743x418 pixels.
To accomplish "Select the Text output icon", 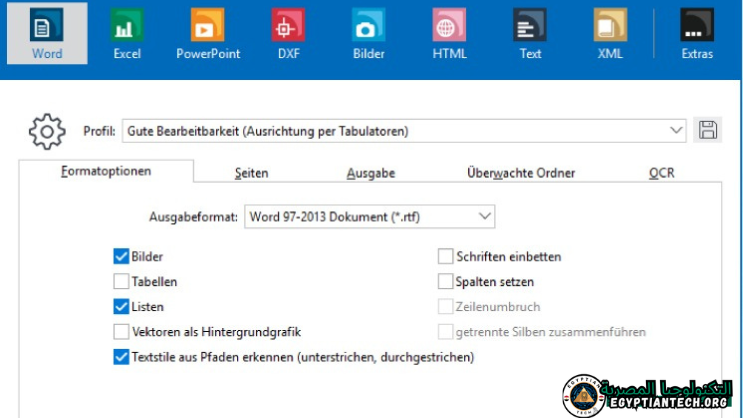I will [530, 26].
